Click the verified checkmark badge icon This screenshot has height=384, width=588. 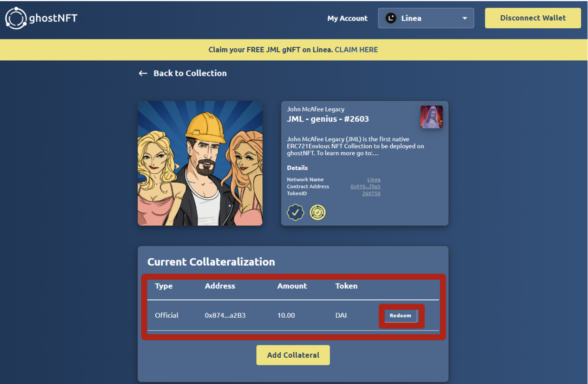point(295,212)
